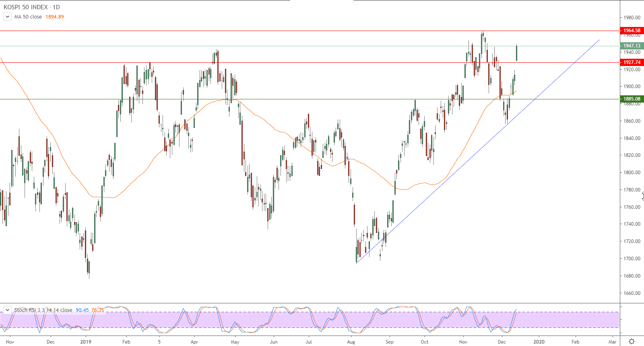Select the red 1964.58 price label

(632, 31)
